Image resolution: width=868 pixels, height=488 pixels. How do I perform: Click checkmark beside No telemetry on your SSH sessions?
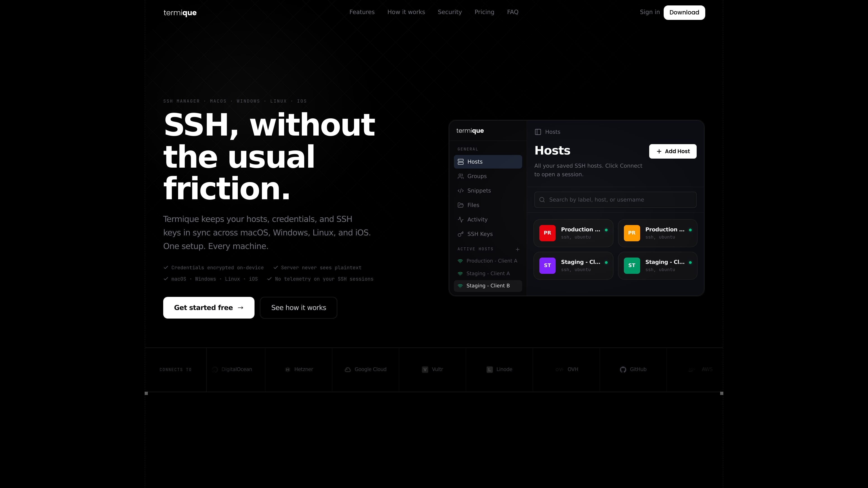pos(269,279)
